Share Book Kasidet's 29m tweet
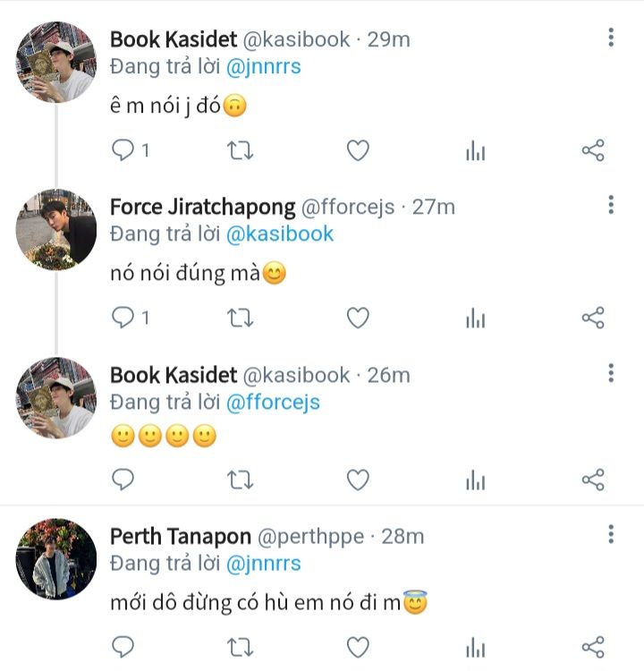644x671 pixels. coord(593,150)
